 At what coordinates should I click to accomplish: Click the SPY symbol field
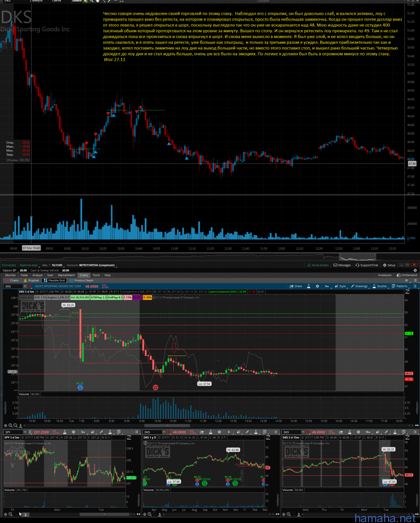pos(13,432)
